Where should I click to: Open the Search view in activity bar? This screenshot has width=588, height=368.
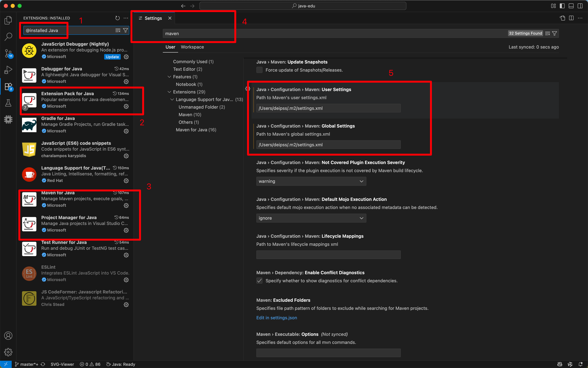8,37
